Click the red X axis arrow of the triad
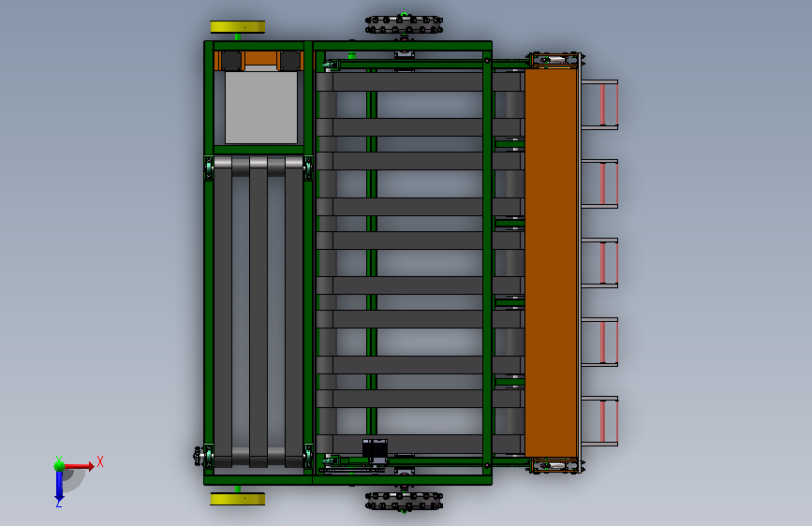812x526 pixels. click(79, 466)
